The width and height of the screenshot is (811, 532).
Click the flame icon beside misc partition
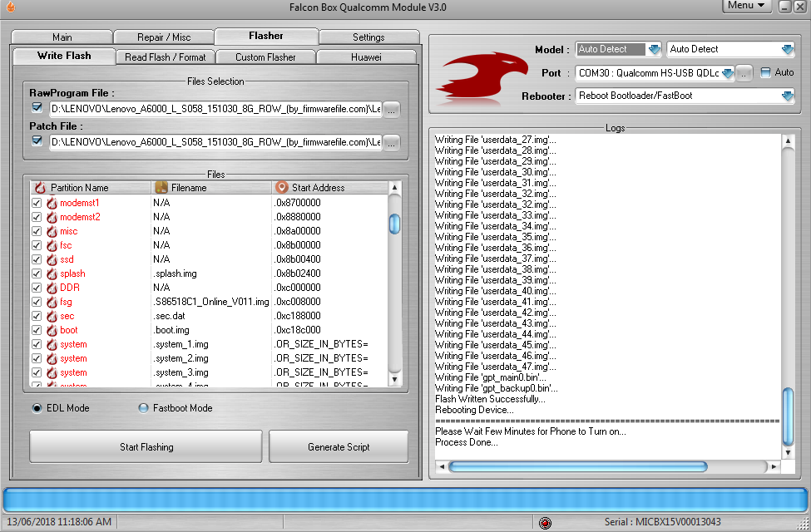[x=52, y=231]
